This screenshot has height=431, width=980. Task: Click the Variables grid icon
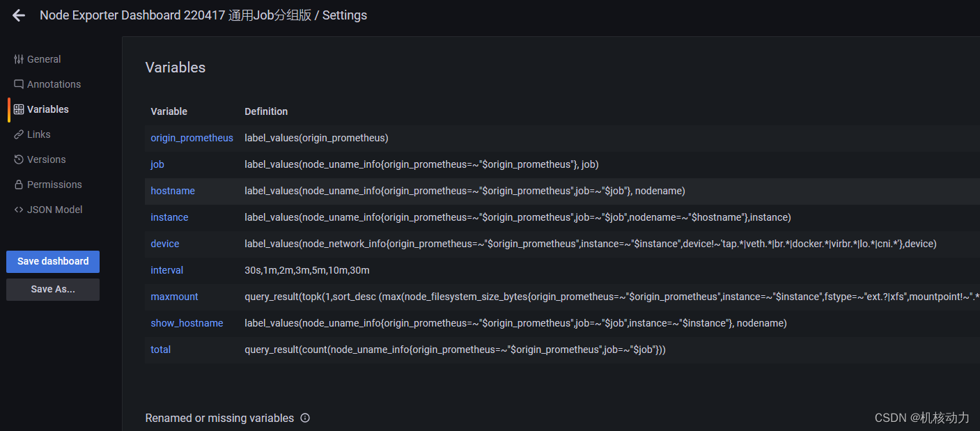(x=19, y=109)
